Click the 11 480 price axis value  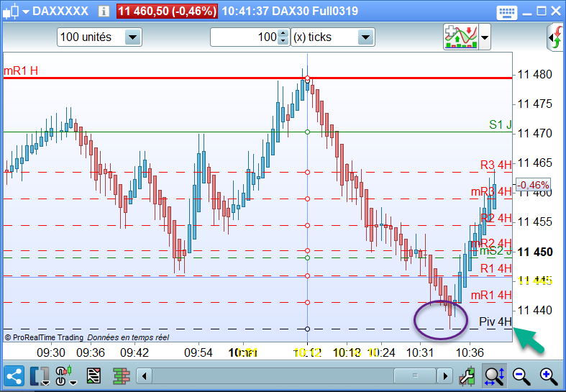(x=535, y=75)
